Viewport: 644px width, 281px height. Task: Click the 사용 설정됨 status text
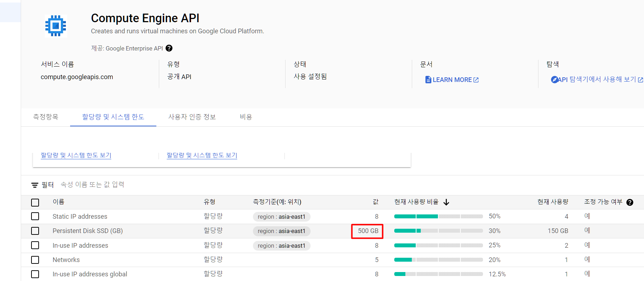point(310,77)
